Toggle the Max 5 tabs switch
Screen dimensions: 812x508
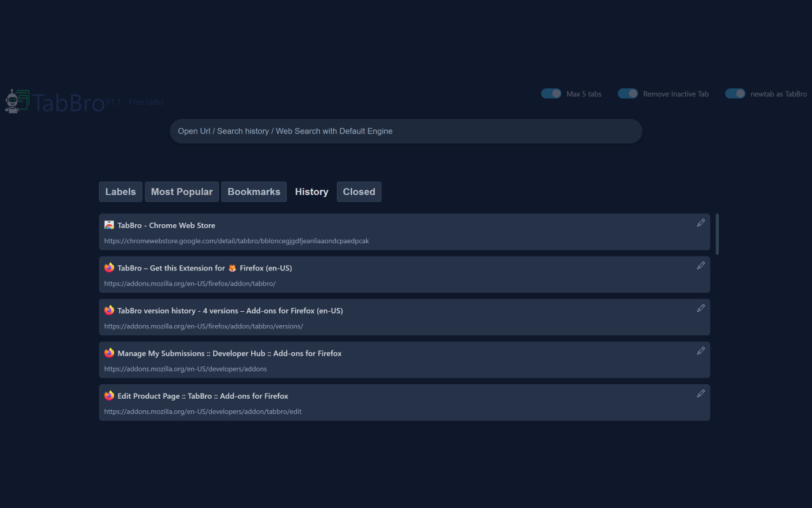click(551, 93)
